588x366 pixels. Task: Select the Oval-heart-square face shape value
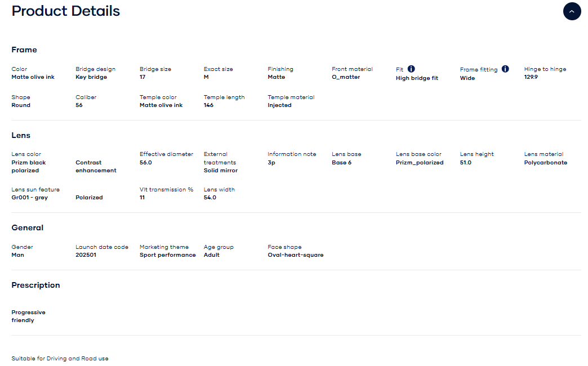click(295, 255)
